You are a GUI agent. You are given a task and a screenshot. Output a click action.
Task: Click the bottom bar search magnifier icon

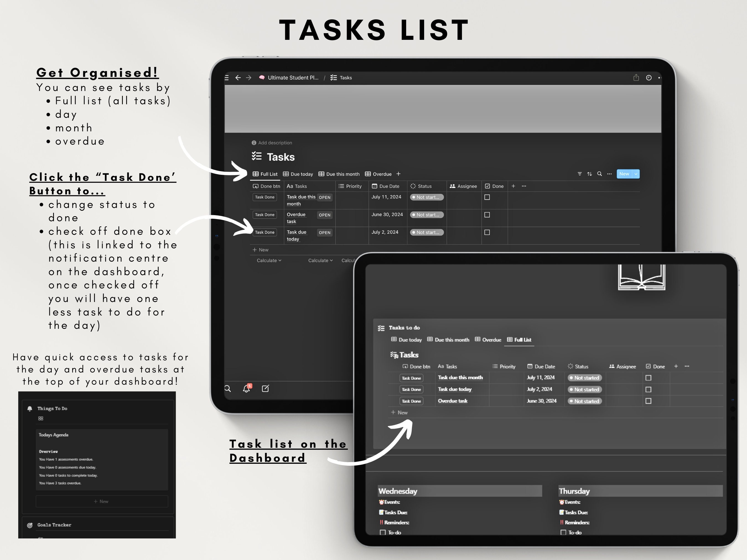(x=228, y=389)
